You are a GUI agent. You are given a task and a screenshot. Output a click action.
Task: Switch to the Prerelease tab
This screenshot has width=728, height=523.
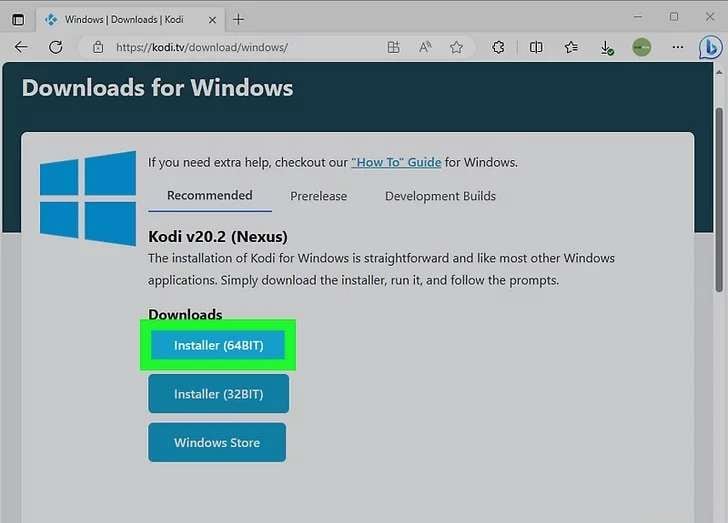pos(318,196)
